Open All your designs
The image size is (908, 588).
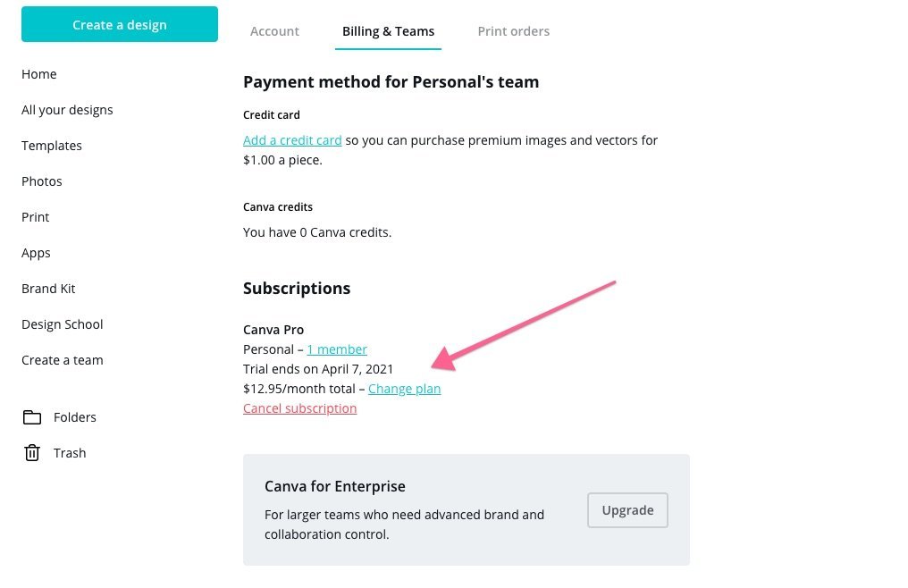point(67,110)
